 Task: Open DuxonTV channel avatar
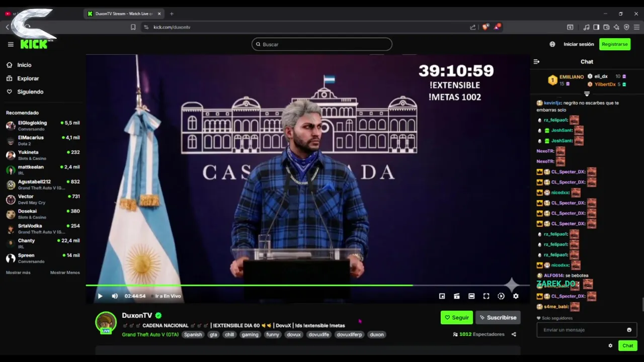(106, 322)
